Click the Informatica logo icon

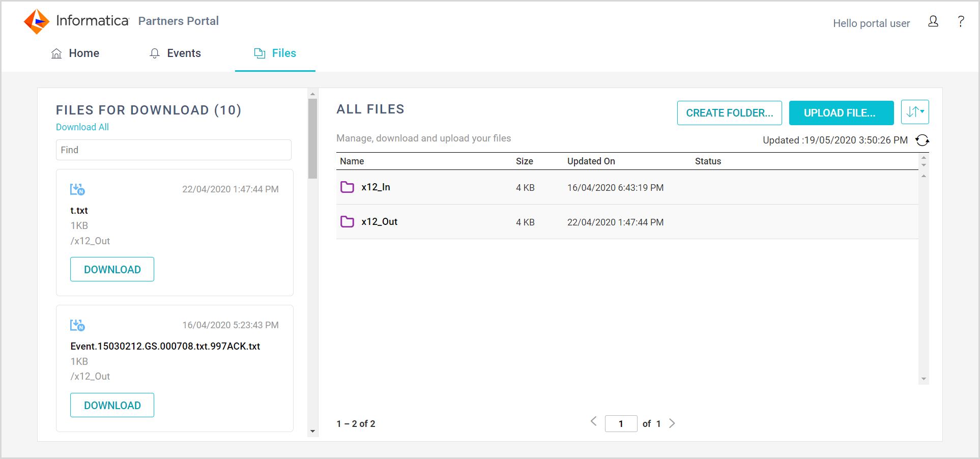point(37,21)
